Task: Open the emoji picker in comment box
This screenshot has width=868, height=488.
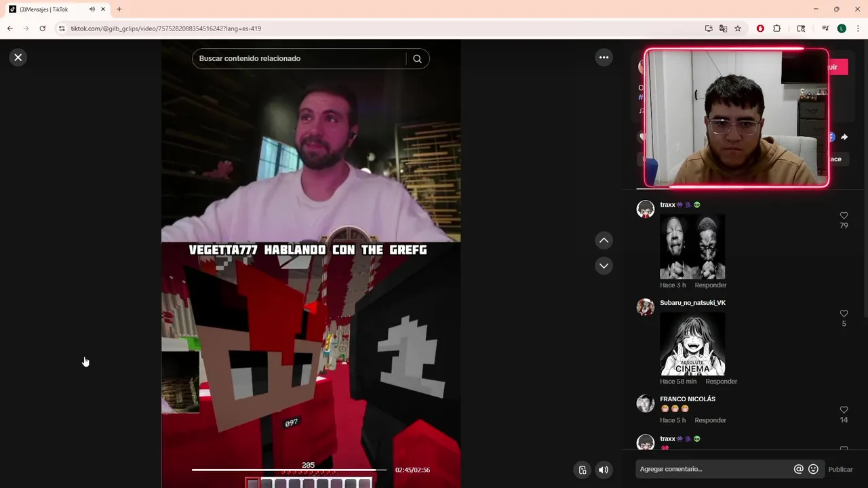Action: click(x=813, y=469)
